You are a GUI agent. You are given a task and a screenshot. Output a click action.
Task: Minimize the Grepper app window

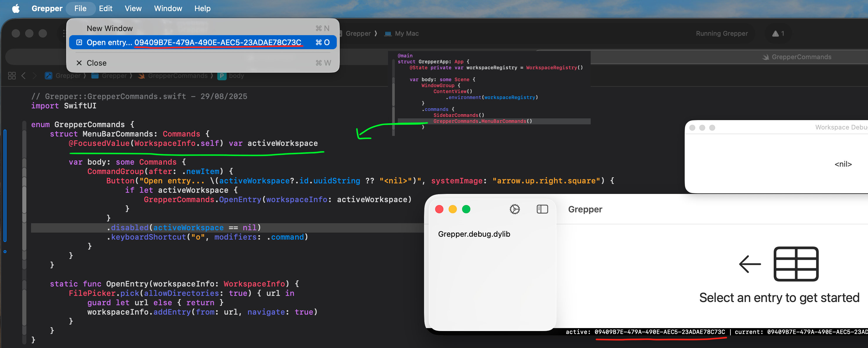[452, 209]
